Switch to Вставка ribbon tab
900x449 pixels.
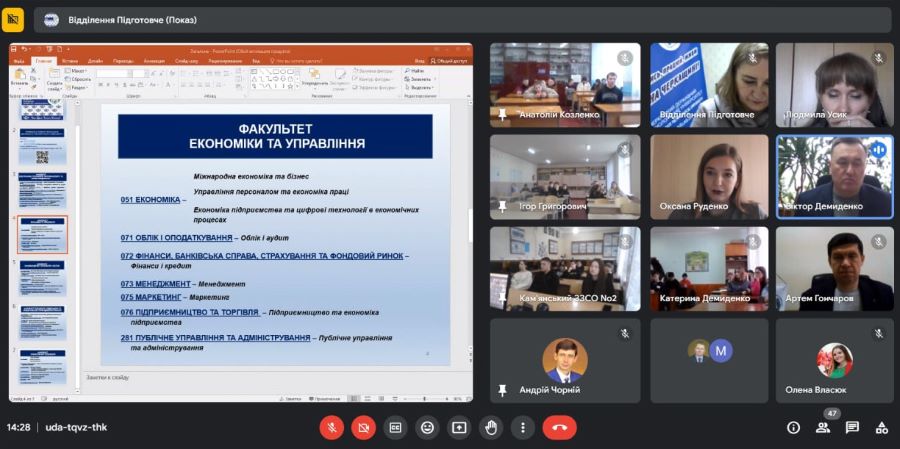pyautogui.click(x=70, y=61)
